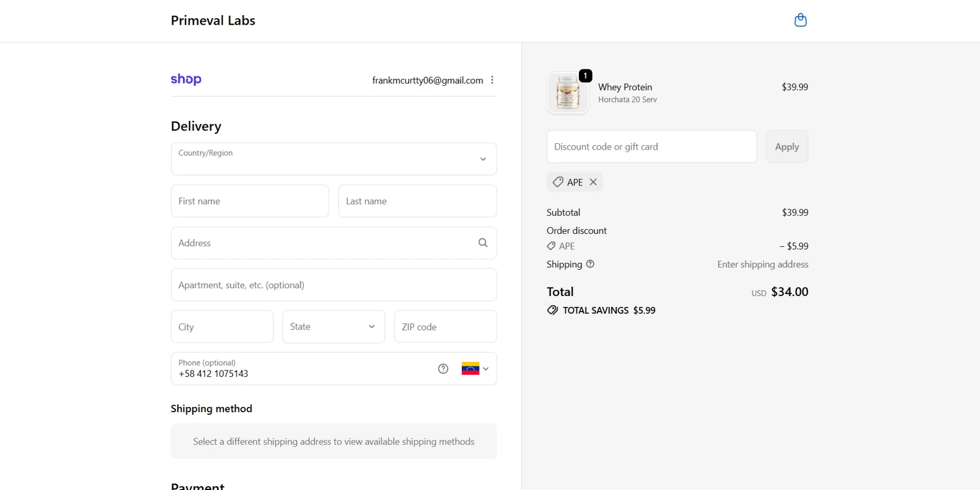
Task: Focus the Address field
Action: (x=334, y=243)
